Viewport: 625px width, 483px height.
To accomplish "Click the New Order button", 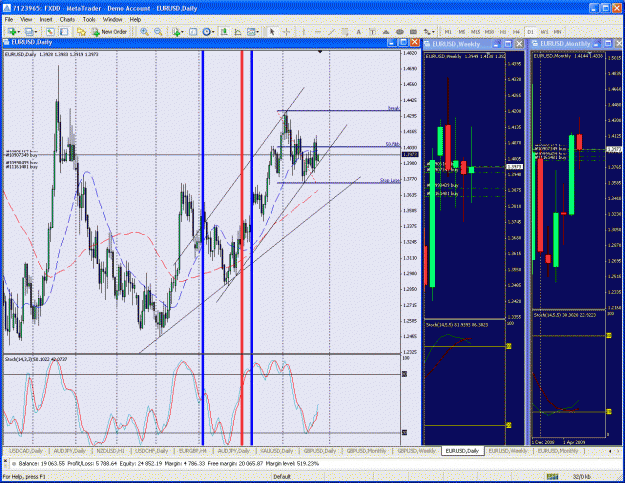I will click(x=110, y=32).
